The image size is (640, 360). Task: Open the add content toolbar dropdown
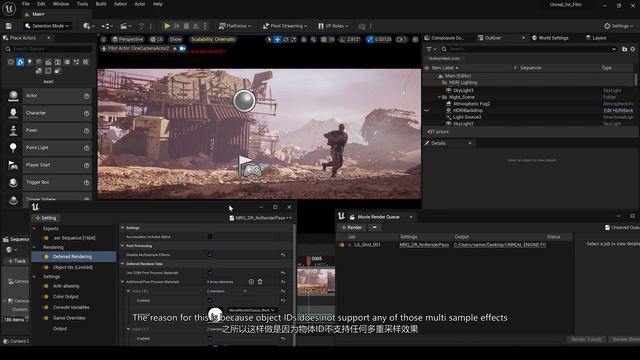89,26
